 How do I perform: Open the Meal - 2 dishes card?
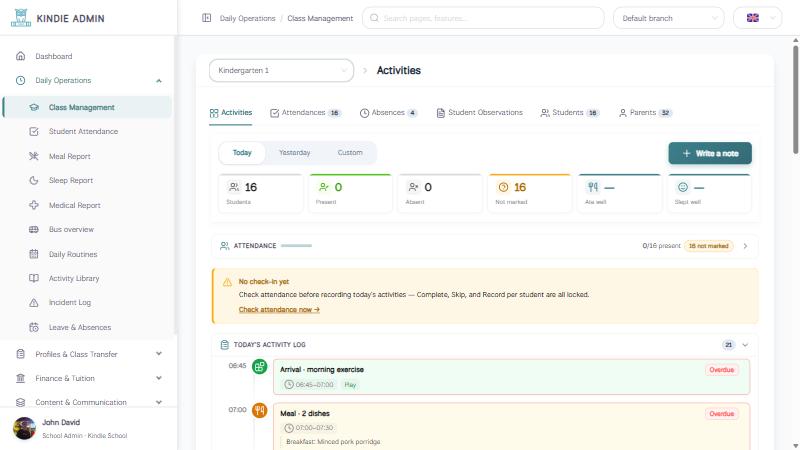pyautogui.click(x=511, y=427)
